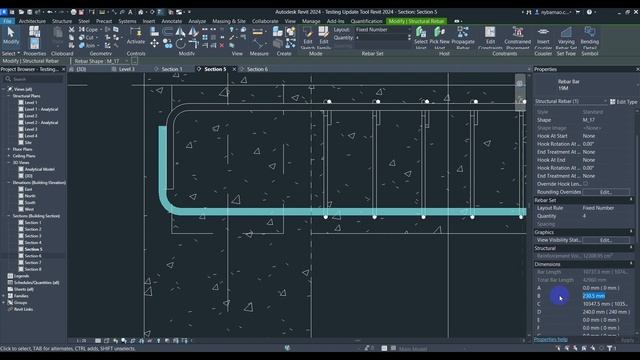Select the Modify arrow tool

tap(11, 35)
